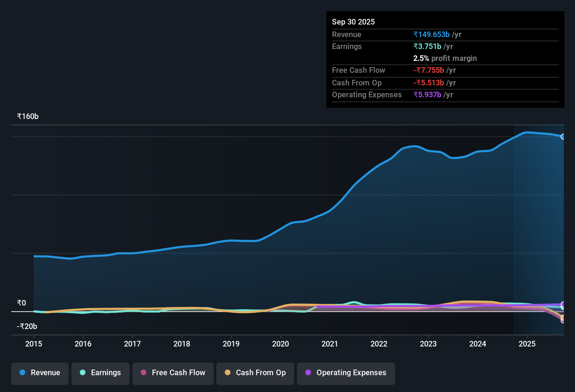Image resolution: width=575 pixels, height=392 pixels.
Task: Click the Revenue value ₹149.653b in tooltip
Action: [x=432, y=34]
